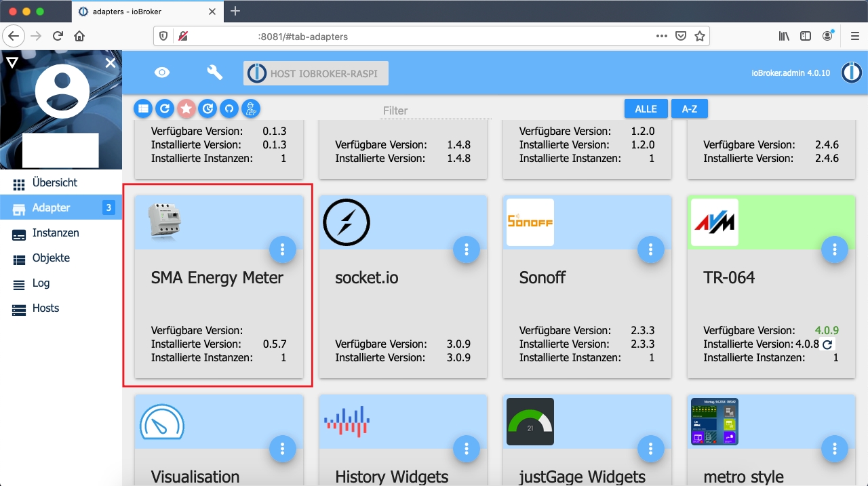
Task: Open the Sonoff adapter three-dot menu
Action: click(651, 249)
